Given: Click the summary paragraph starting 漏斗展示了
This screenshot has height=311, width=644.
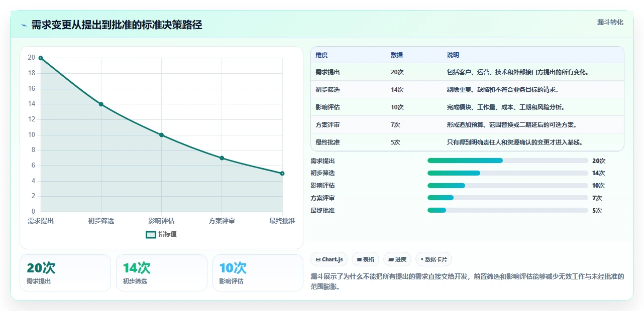Looking at the screenshot, I should (x=467, y=282).
